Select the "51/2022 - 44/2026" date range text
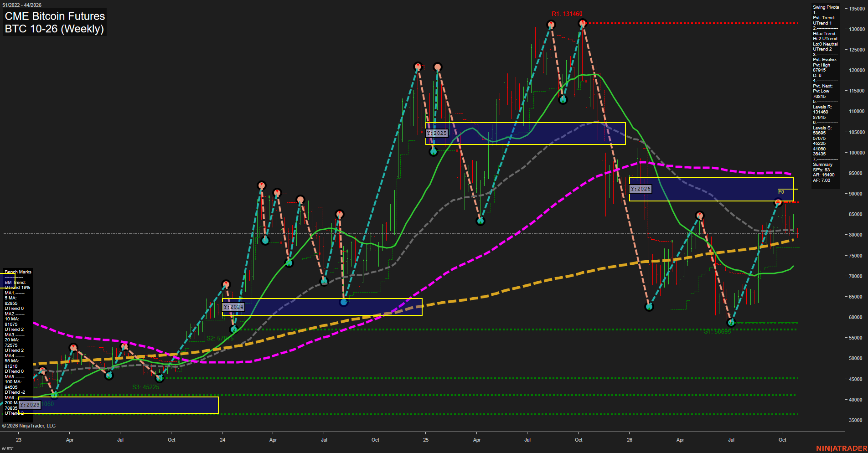Image resolution: width=868 pixels, height=453 pixels. point(21,5)
